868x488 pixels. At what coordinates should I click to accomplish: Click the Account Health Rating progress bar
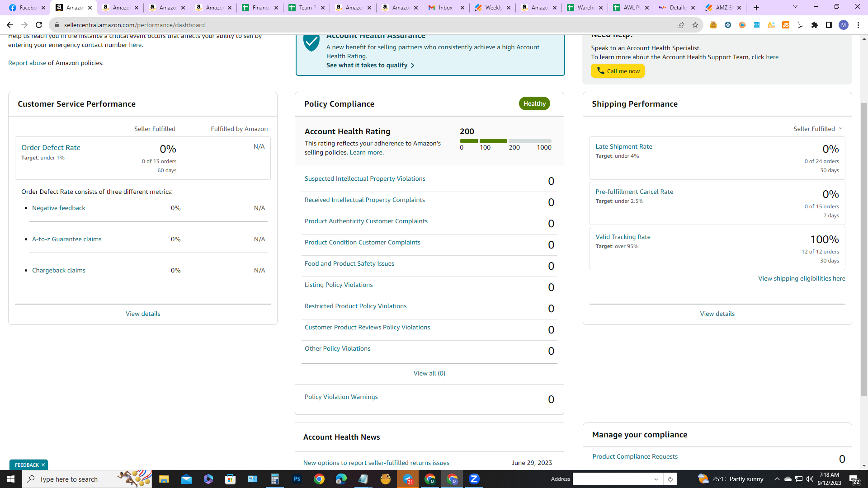pos(505,141)
